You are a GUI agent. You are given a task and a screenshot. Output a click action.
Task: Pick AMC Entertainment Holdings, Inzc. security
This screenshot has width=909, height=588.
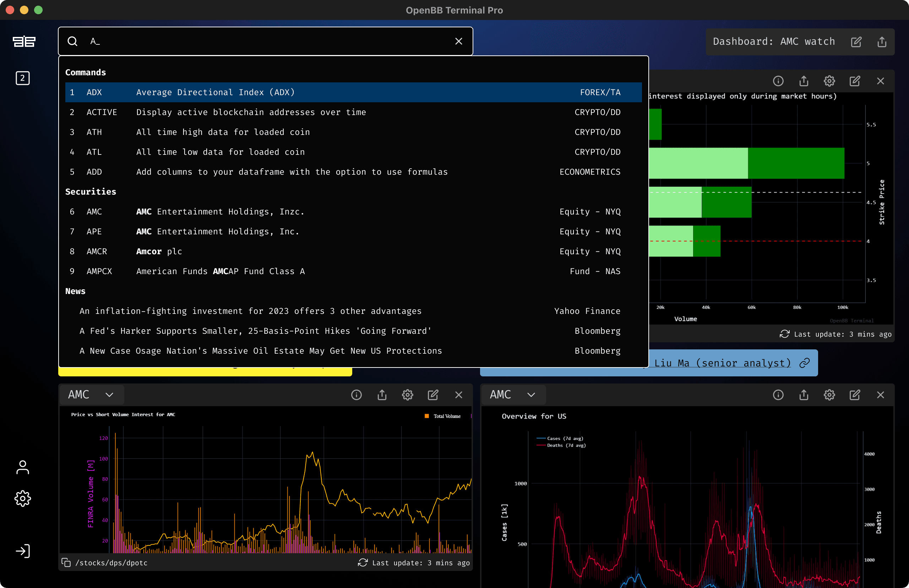click(x=353, y=212)
